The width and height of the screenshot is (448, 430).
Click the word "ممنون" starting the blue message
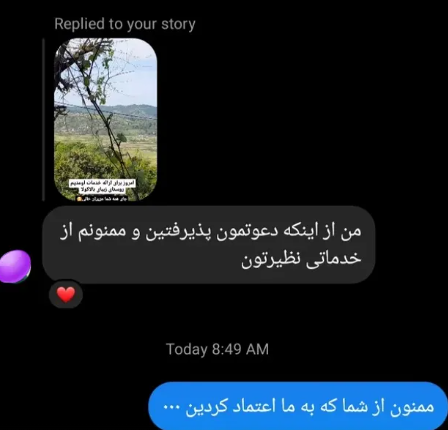(412, 407)
